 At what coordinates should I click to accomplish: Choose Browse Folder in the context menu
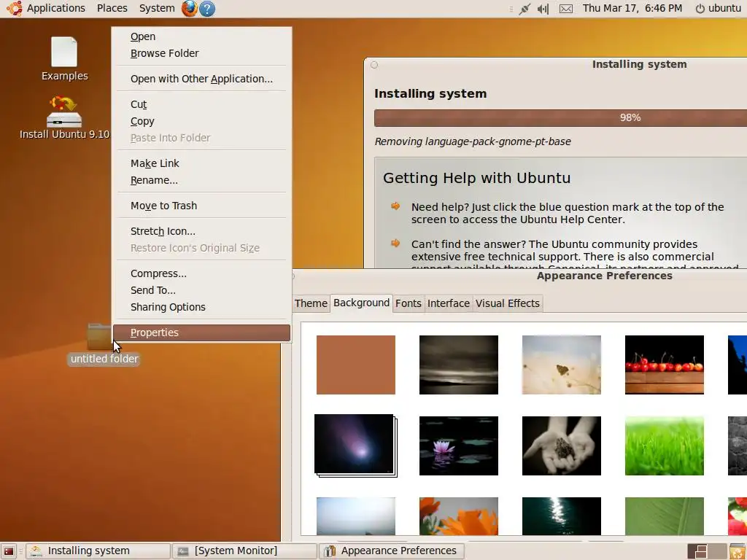(201, 53)
